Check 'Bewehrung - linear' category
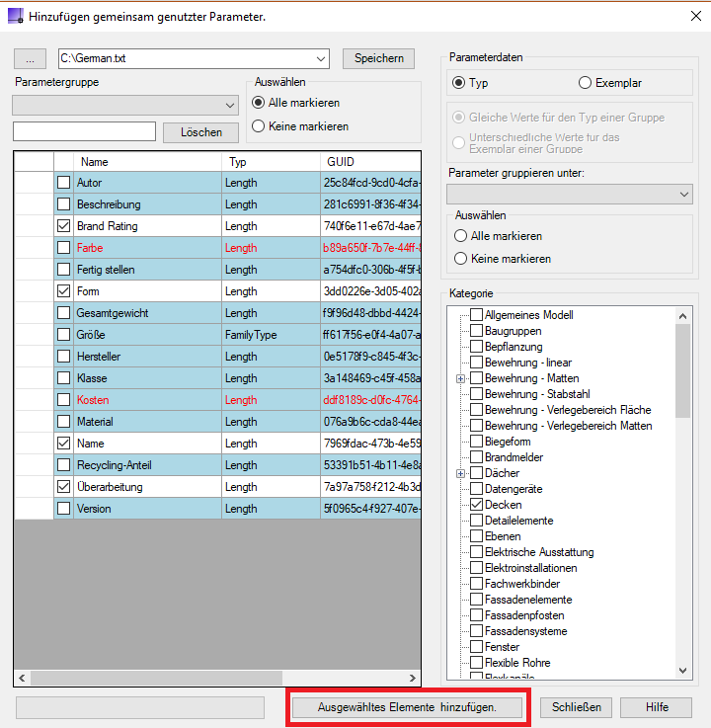Viewport: 711px width, 728px height. pos(476,363)
